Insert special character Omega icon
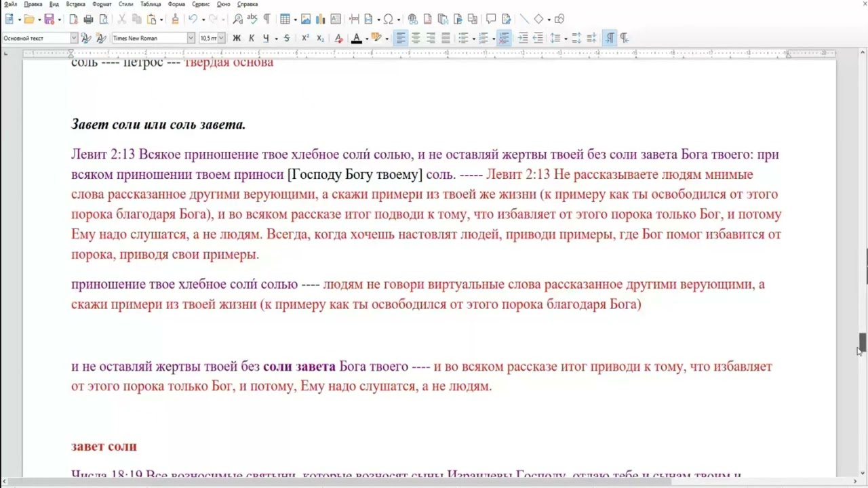This screenshot has width=868, height=488. (x=389, y=19)
